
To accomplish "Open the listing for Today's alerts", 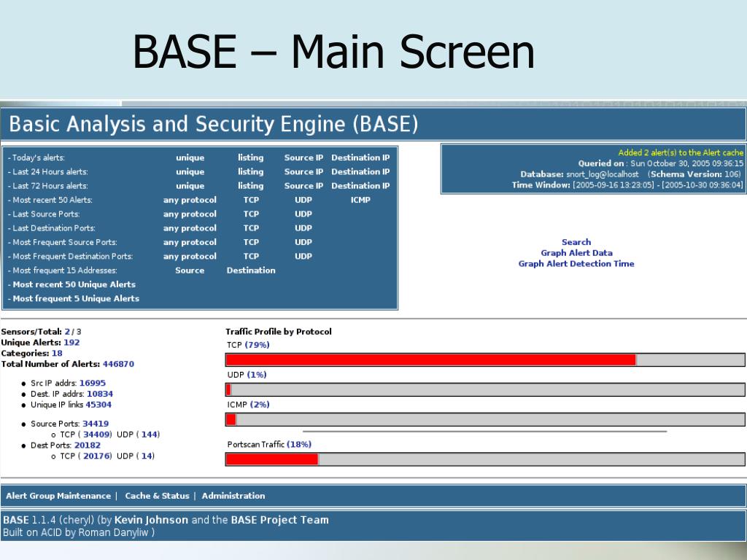I will click(x=251, y=157).
